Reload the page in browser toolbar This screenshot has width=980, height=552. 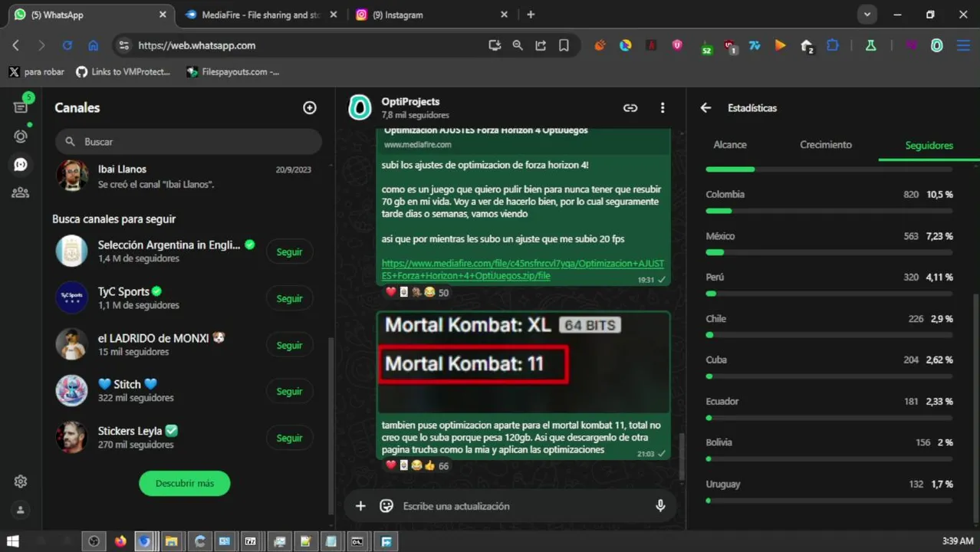(x=67, y=45)
